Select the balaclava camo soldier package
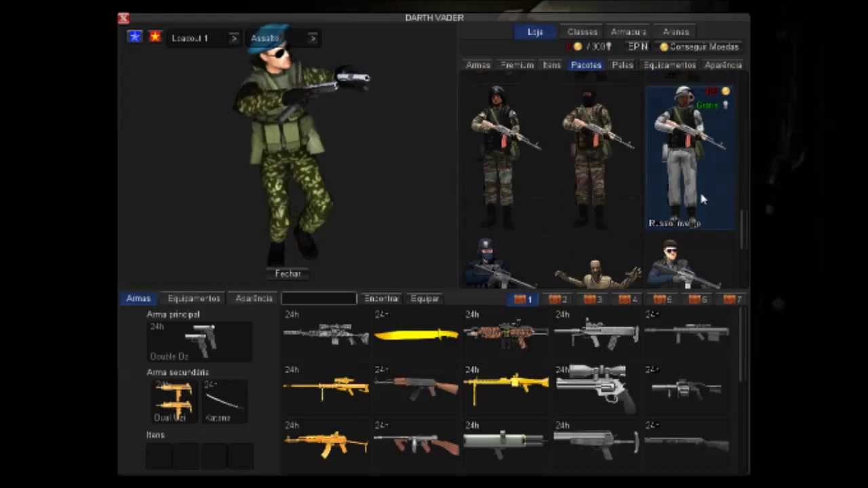Viewport: 868px width, 488px height. pos(597,157)
